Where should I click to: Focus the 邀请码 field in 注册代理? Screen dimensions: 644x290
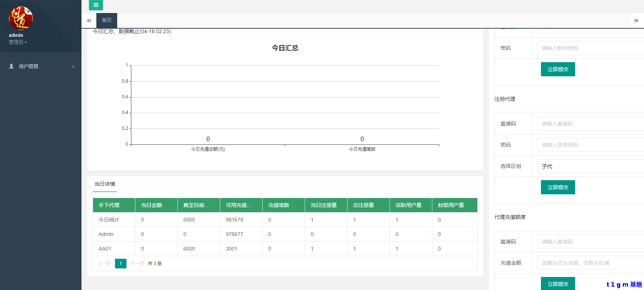point(590,124)
